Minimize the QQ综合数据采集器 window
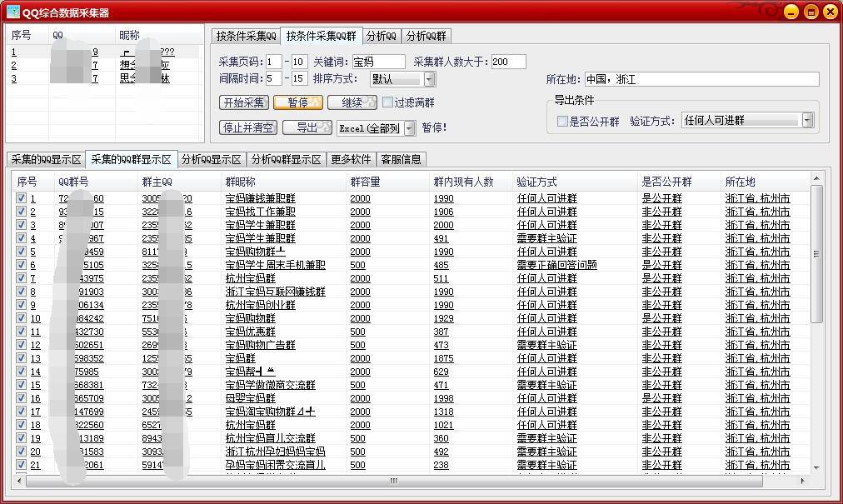The image size is (843, 504). tap(791, 12)
